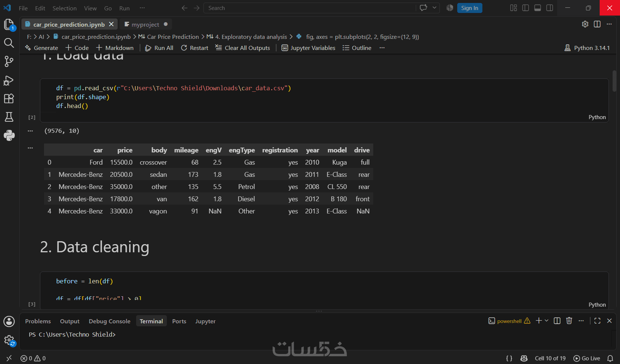This screenshot has width=620, height=364.
Task: Open notebook settings gear icon
Action: pos(585,24)
